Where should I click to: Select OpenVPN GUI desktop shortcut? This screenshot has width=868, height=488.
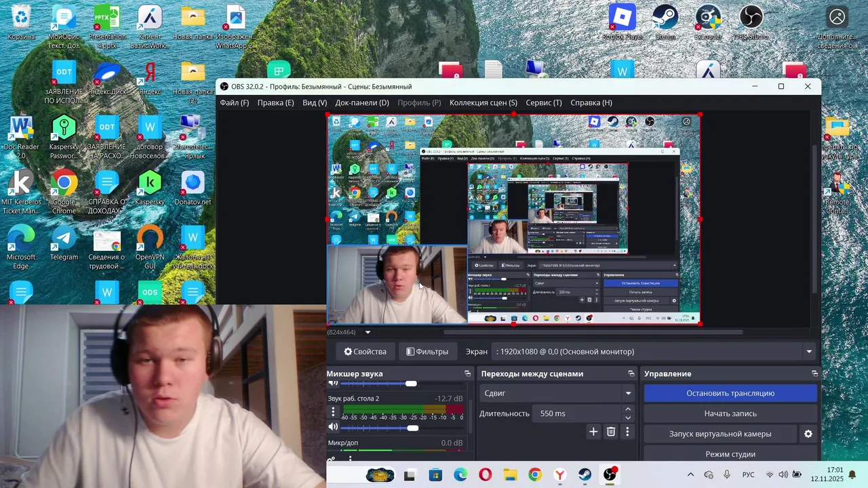[150, 247]
